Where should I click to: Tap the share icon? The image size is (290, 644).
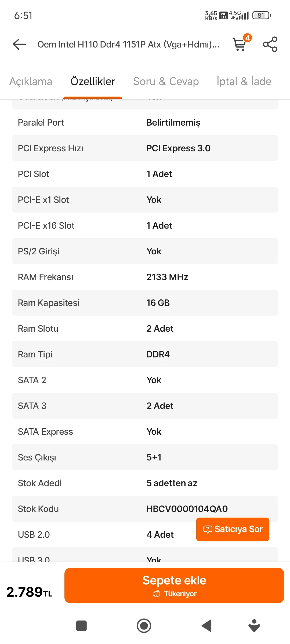pos(270,44)
